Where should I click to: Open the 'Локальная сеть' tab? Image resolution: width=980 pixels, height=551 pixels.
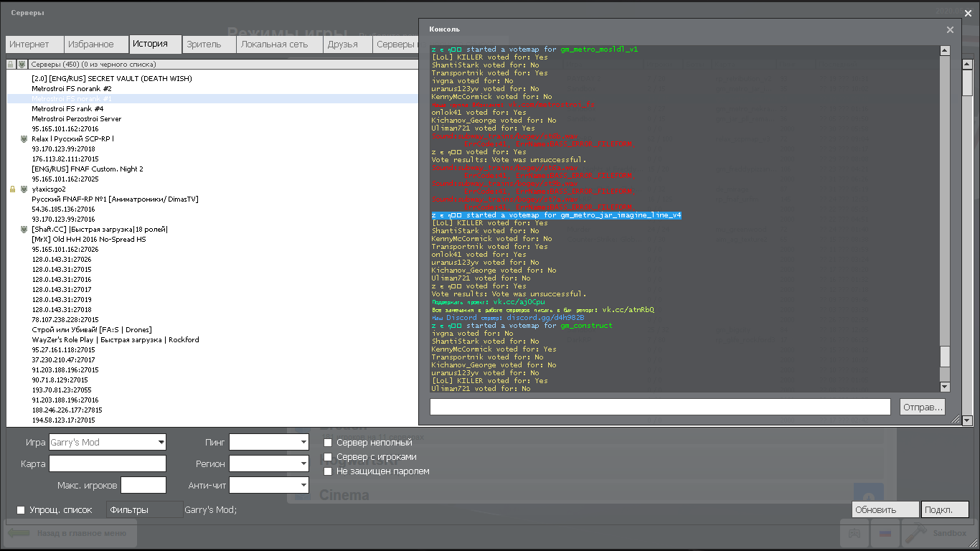(274, 44)
